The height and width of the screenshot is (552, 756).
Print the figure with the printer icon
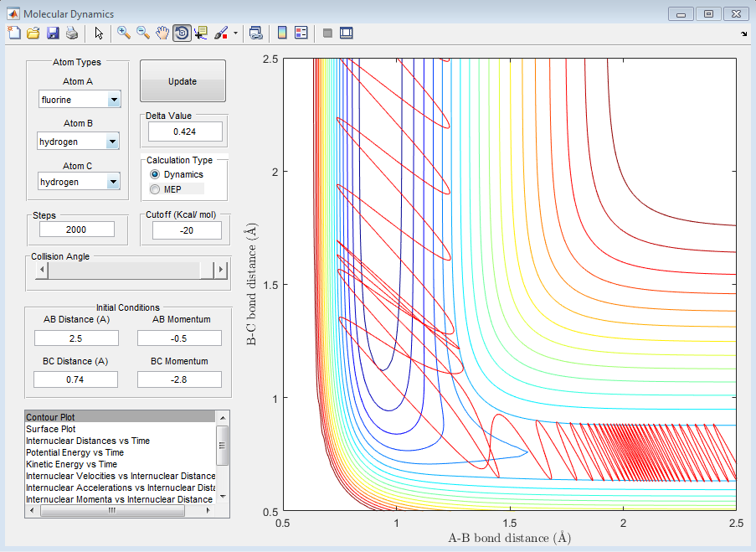tap(72, 33)
